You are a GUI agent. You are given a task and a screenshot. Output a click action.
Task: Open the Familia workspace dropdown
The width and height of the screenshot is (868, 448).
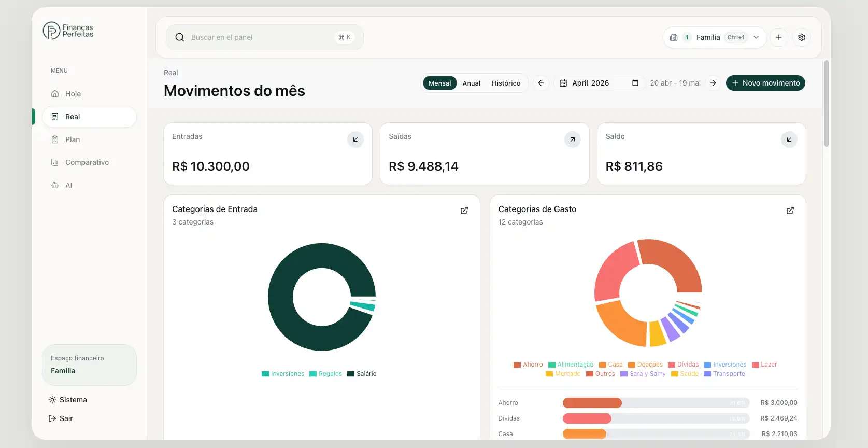714,37
